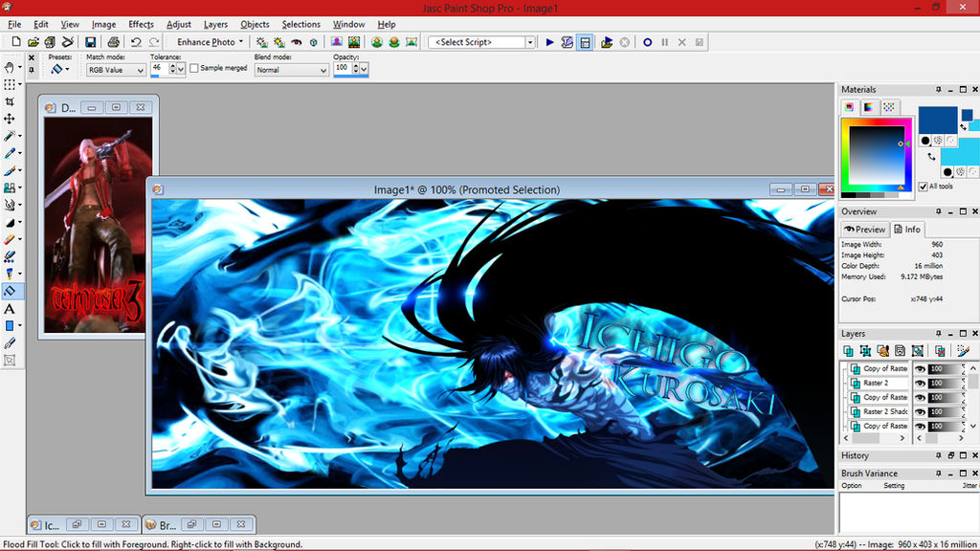Screen dimensions: 980x551
Task: Delete the layer via the Layers toolbar
Action: coord(940,351)
